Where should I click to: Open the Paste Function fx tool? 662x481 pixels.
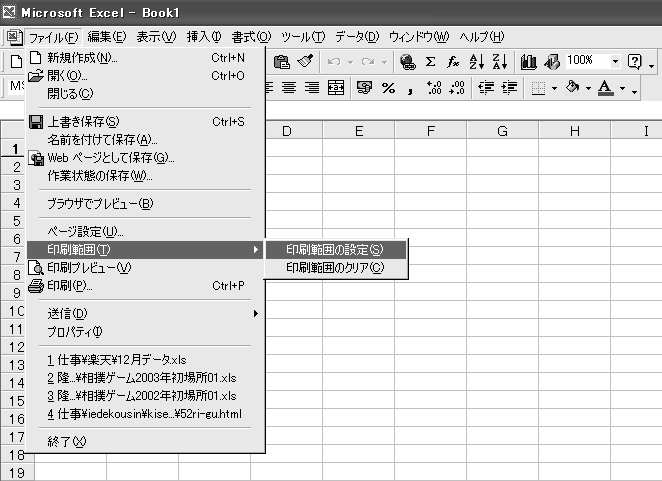(453, 62)
